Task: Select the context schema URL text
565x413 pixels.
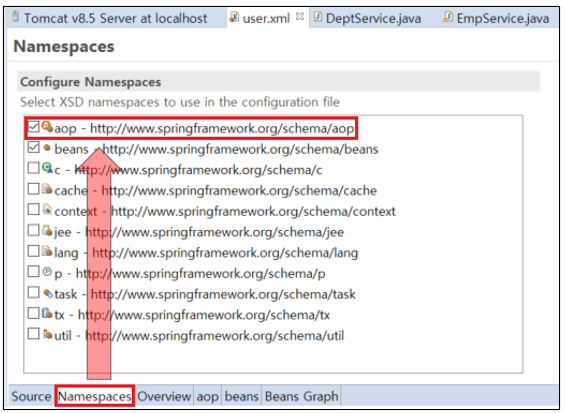Action: (x=253, y=211)
